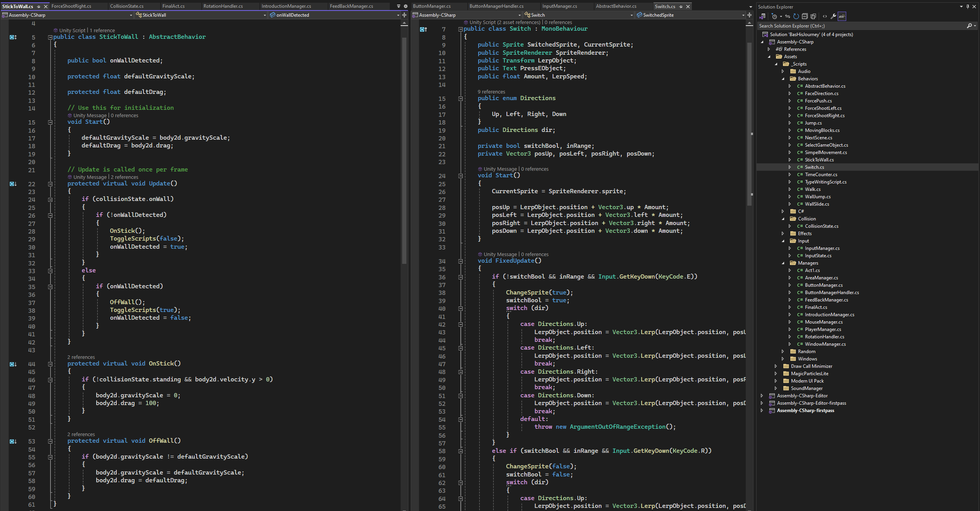Open Properties wrench icon in Solution Explorer

(833, 16)
